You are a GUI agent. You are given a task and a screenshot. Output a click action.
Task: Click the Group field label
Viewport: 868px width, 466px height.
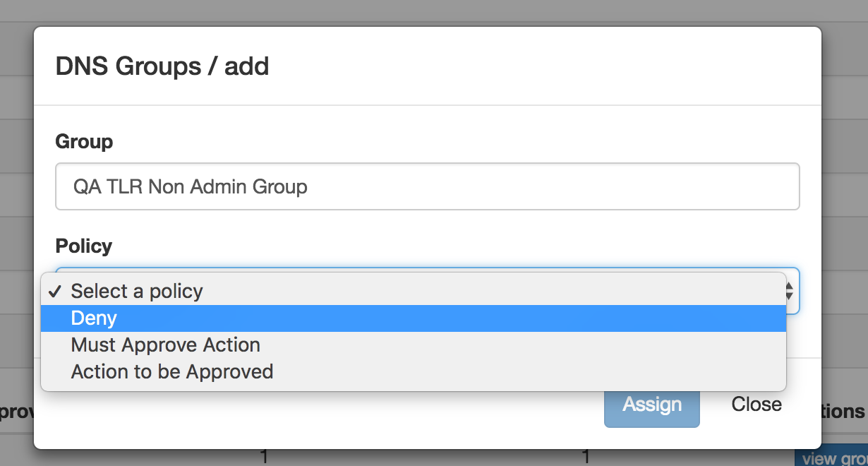[x=84, y=142]
